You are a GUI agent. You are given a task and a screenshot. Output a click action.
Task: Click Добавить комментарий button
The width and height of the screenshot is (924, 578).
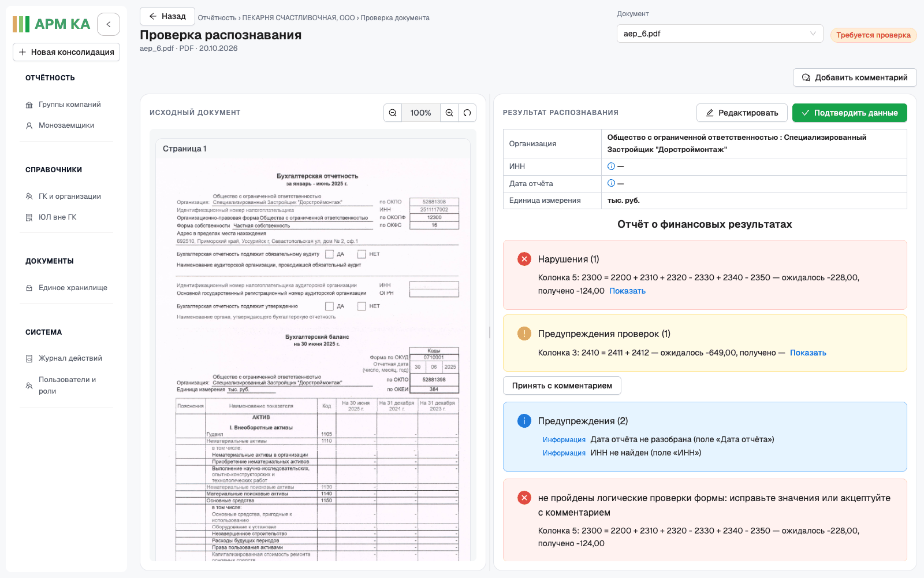(855, 77)
